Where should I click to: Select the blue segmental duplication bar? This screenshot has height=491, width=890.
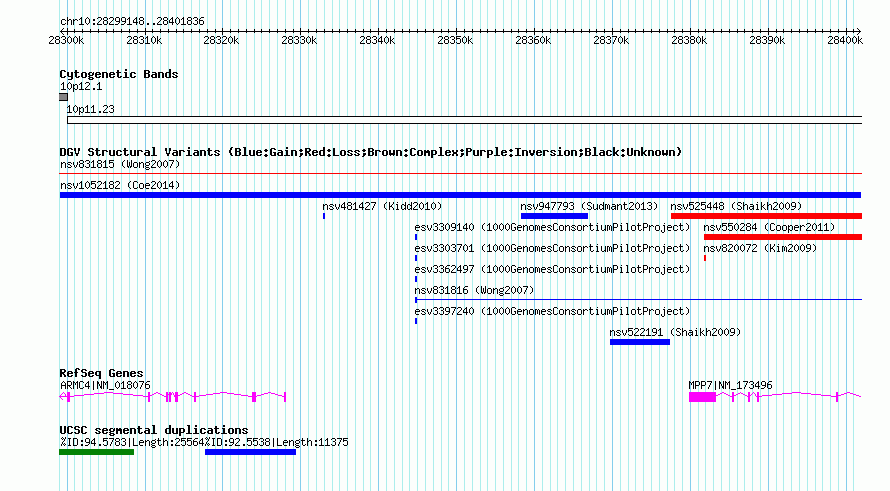pos(250,452)
